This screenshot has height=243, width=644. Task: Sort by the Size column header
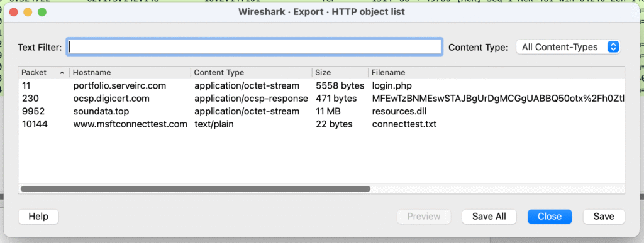[340, 73]
